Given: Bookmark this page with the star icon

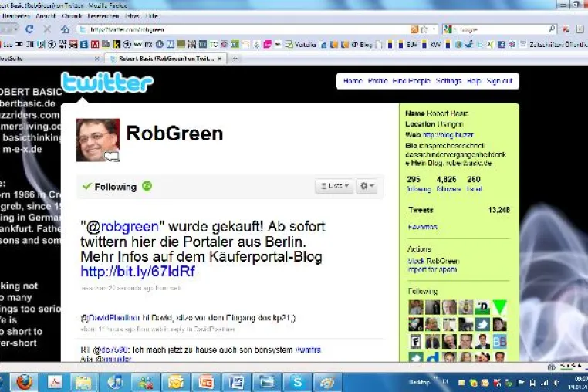Looking at the screenshot, I should click(424, 29).
